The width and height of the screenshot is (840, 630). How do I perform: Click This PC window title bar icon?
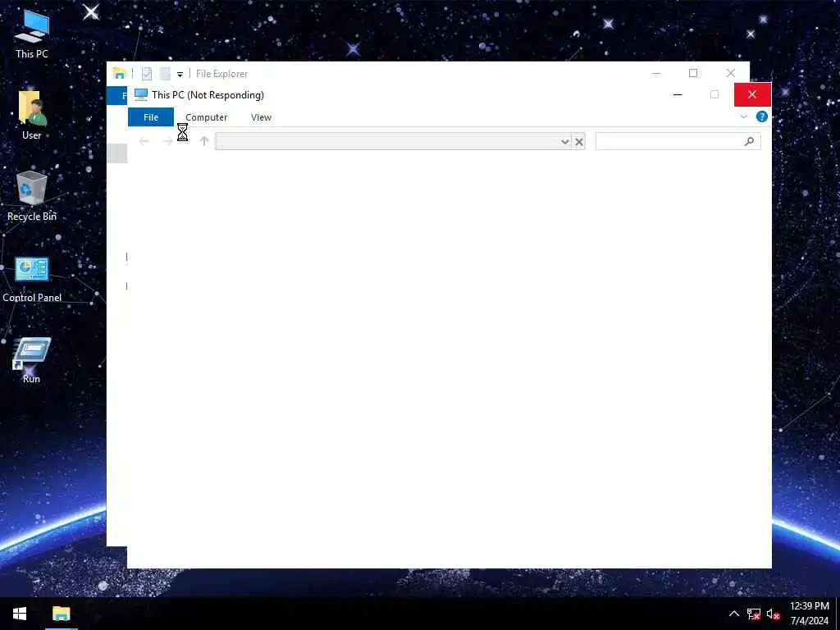coord(141,95)
